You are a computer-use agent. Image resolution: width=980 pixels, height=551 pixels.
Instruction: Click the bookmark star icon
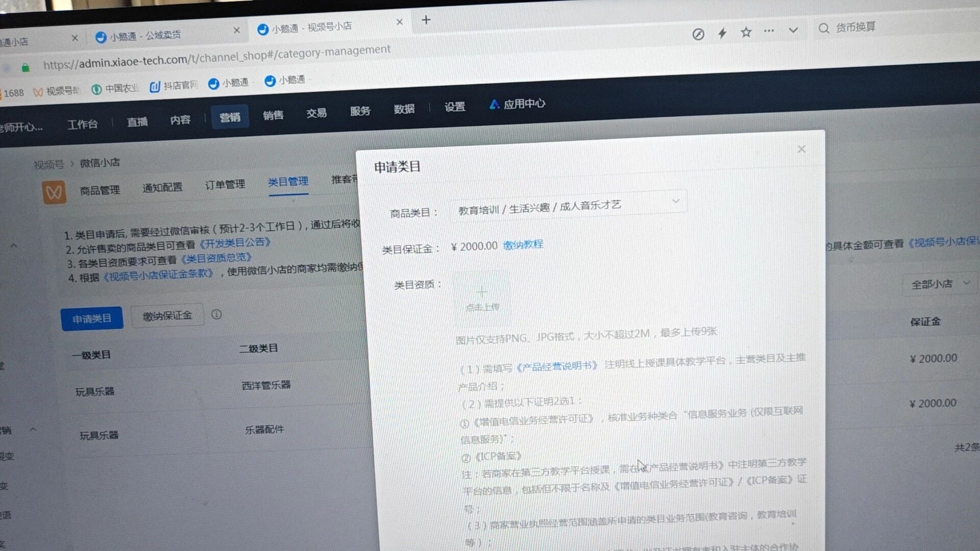(746, 32)
